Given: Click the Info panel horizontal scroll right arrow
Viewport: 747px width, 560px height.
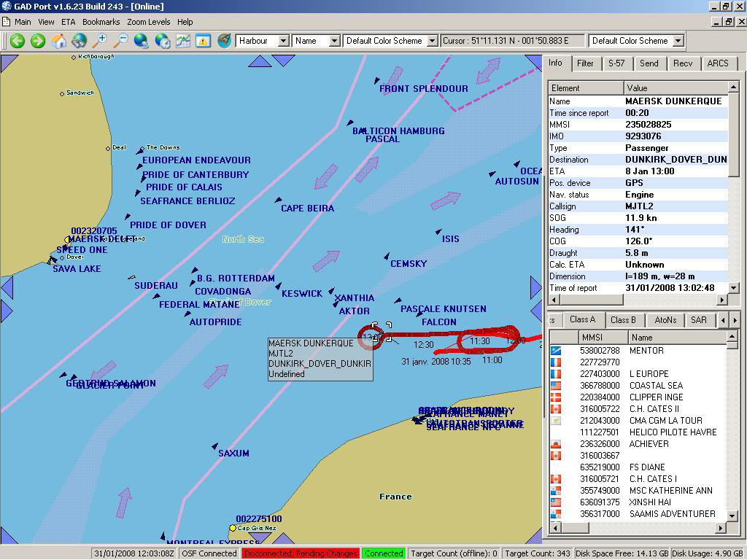Looking at the screenshot, I should [x=722, y=300].
